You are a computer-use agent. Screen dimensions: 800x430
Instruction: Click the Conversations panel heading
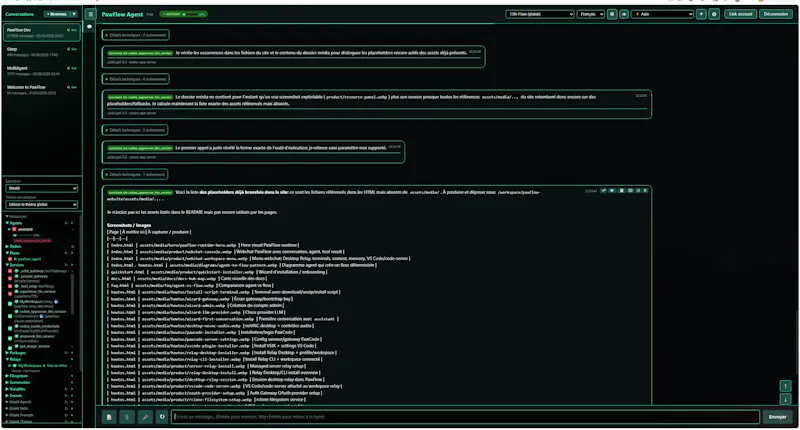click(19, 14)
